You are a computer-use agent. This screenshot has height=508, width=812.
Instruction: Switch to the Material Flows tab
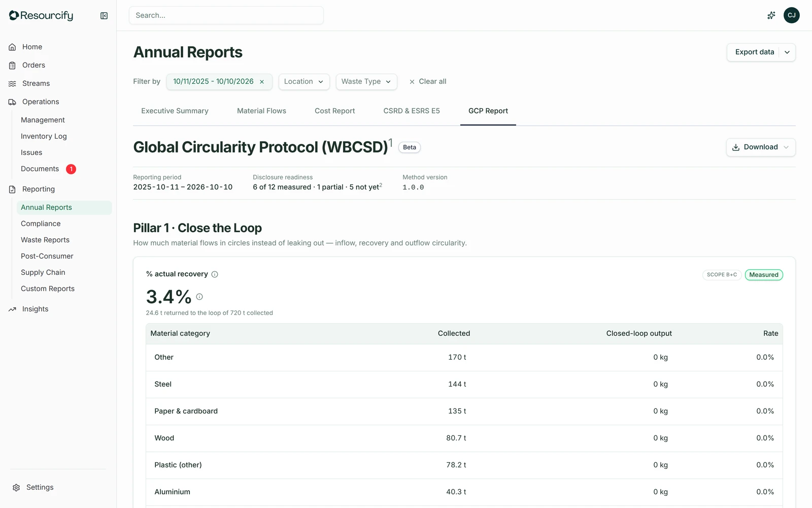tap(261, 111)
